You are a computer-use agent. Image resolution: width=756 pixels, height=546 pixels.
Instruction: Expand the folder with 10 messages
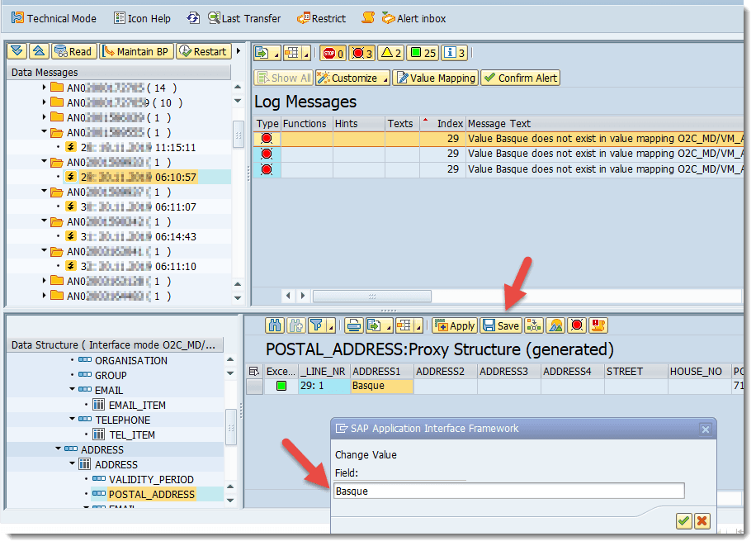tap(45, 102)
